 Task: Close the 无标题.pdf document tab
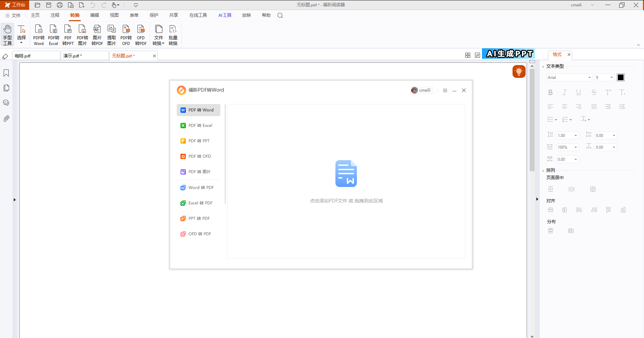(x=154, y=56)
